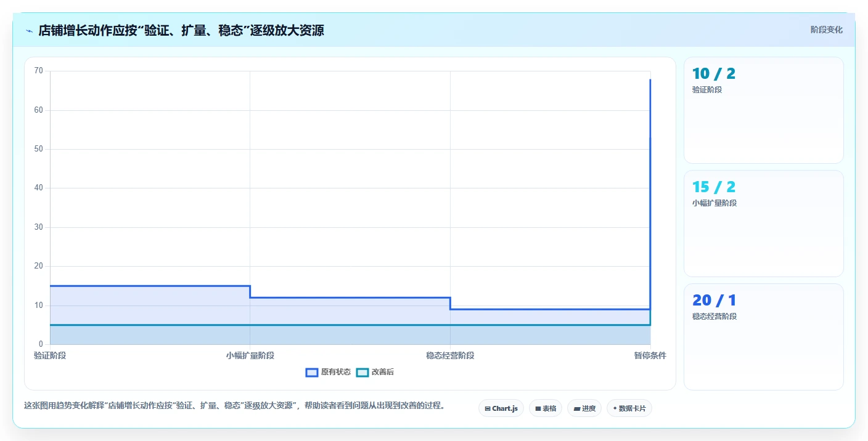Open the 20 / 1 稳态经营阶段 card
Viewport: 868px width, 441px height.
pyautogui.click(x=763, y=337)
